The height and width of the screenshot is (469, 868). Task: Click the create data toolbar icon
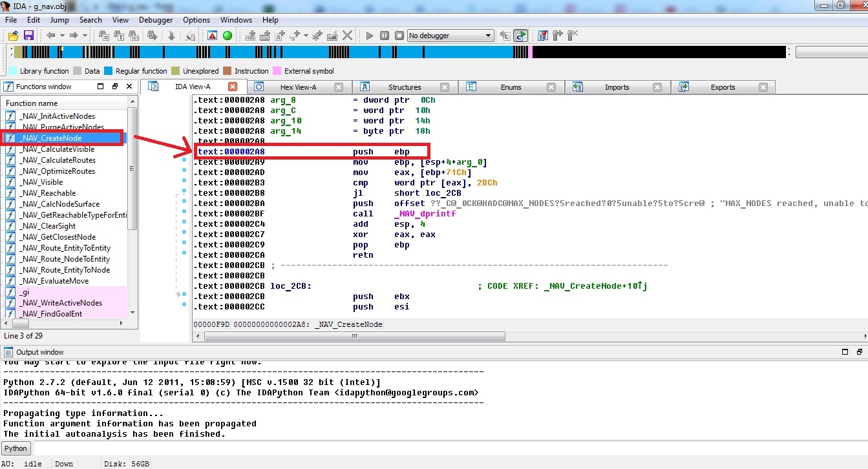[x=265, y=36]
